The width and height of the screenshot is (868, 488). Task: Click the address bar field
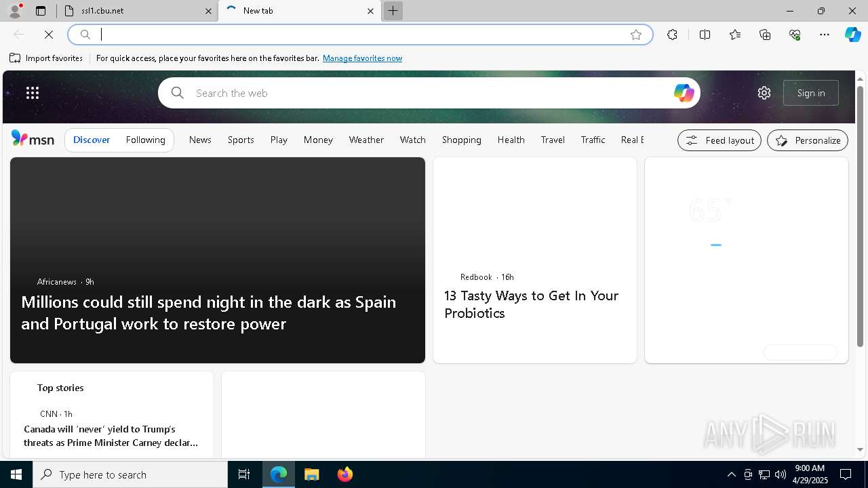(x=360, y=35)
